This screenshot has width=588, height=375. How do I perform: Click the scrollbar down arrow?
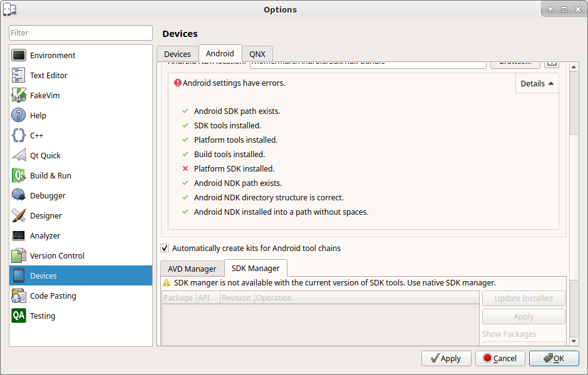coord(574,341)
